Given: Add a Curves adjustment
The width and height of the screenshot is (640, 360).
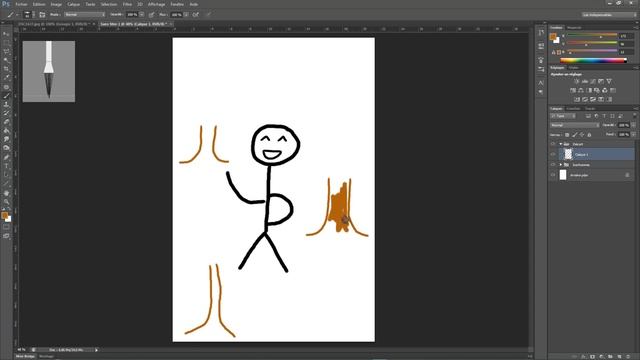Looking at the screenshot, I should (593, 81).
